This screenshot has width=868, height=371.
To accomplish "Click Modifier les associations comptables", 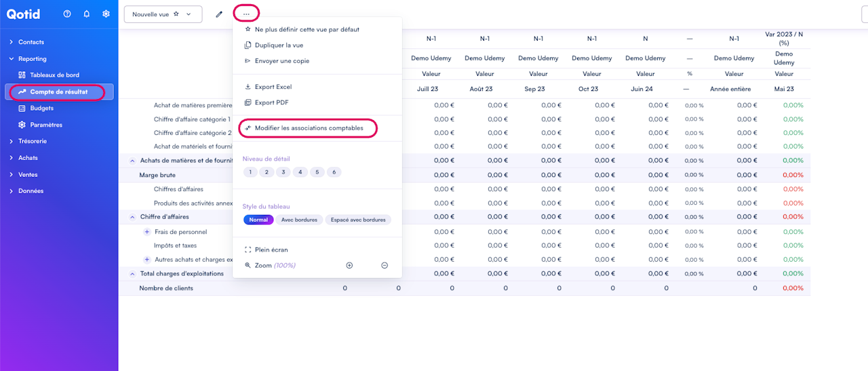I will click(309, 128).
